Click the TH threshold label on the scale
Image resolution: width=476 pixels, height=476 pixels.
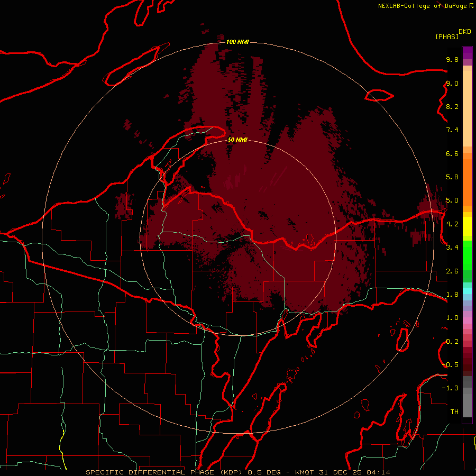(454, 412)
